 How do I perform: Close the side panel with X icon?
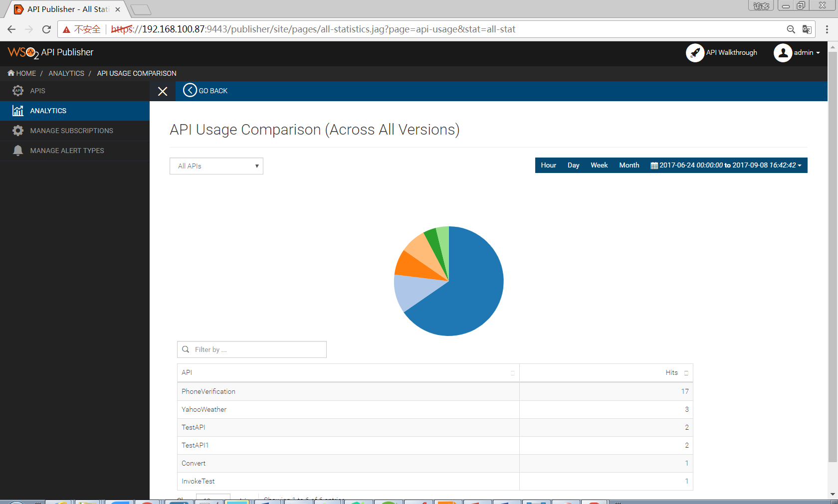[163, 91]
